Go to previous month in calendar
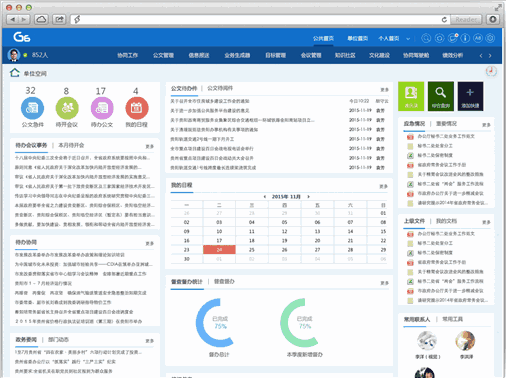Image resolution: width=506 pixels, height=378 pixels. [265, 197]
